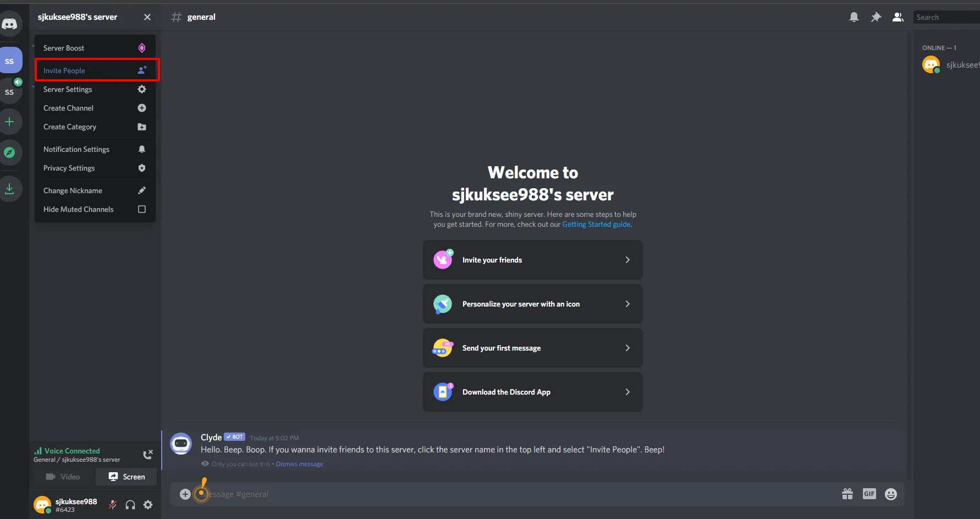Image resolution: width=980 pixels, height=519 pixels.
Task: Click the general channel name header
Action: (x=201, y=17)
